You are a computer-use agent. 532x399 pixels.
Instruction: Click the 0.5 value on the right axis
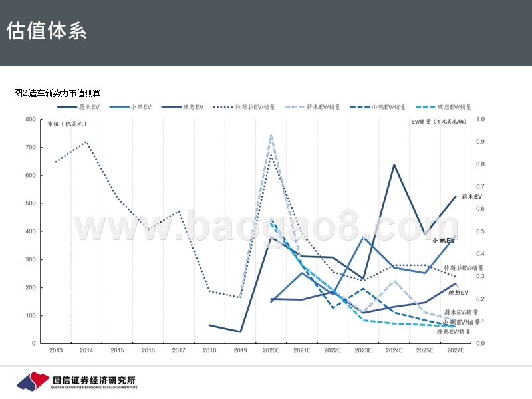pos(480,231)
